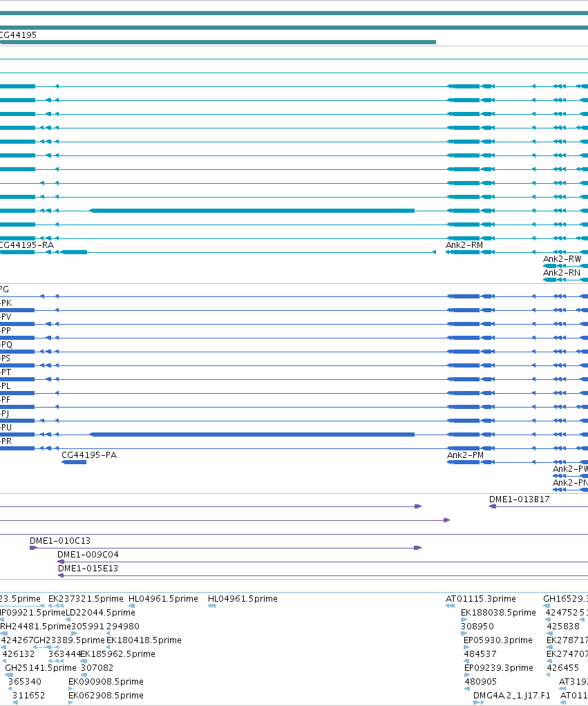
Task: Select the -PJ protein row label
Action: point(5,413)
